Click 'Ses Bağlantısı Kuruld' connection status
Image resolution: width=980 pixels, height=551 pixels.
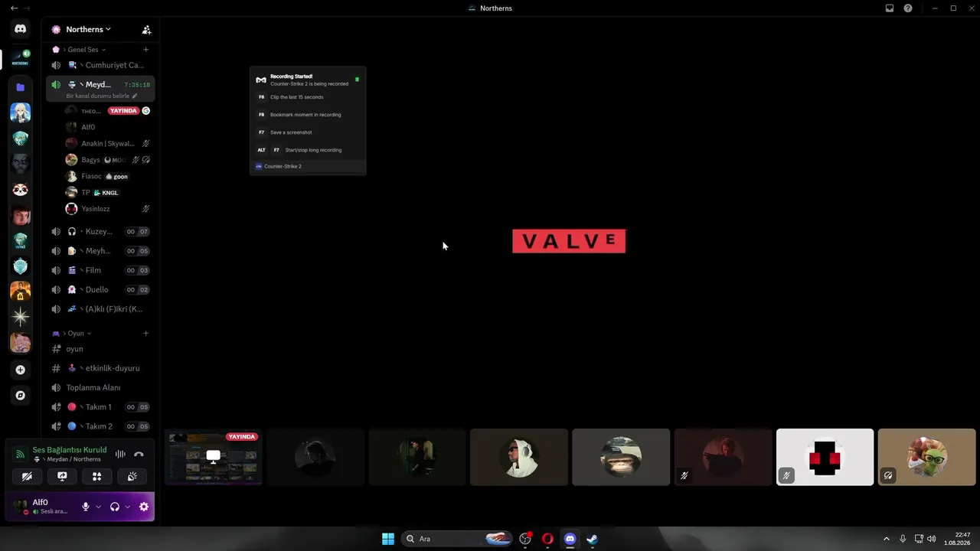(70, 450)
